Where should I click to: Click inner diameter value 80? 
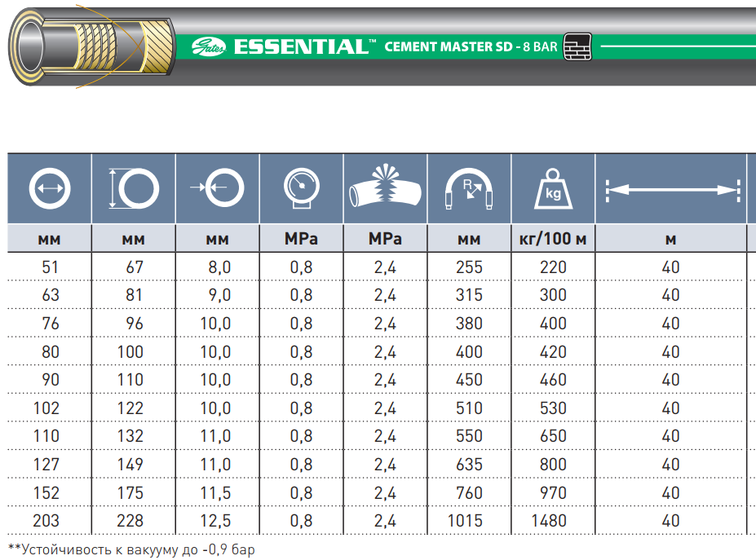click(x=50, y=352)
